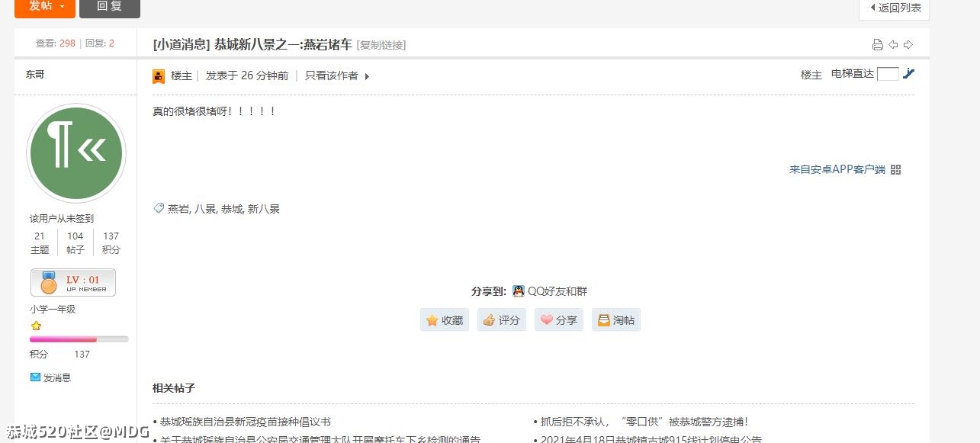The width and height of the screenshot is (980, 443).
Task: Click the pink 积分 progress bar
Action: [x=63, y=339]
